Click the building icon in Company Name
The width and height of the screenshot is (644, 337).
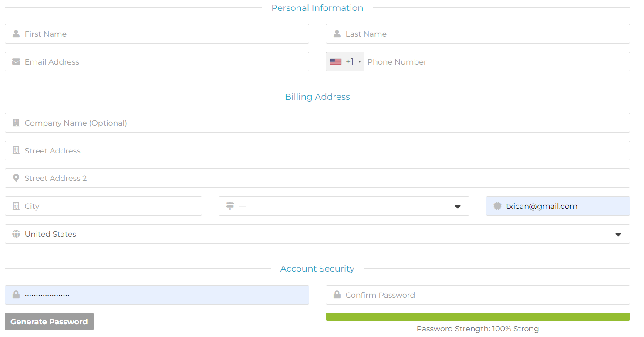(x=16, y=123)
